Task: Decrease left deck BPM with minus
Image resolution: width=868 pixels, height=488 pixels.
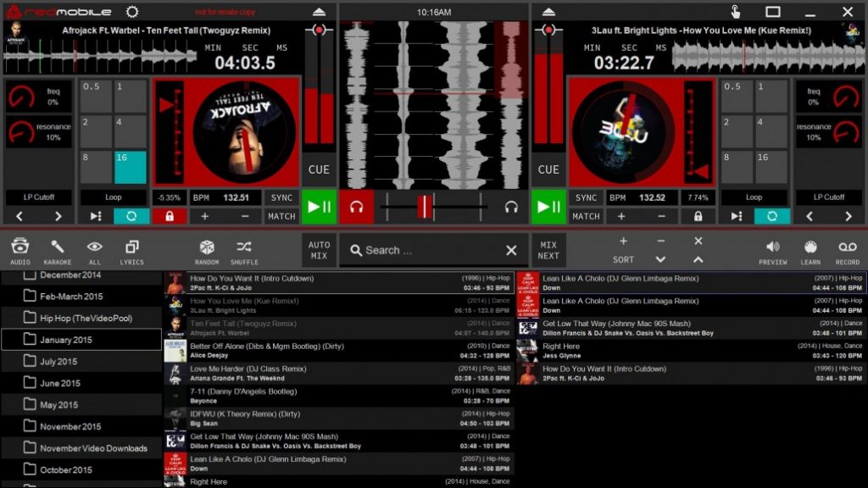Action: pyautogui.click(x=245, y=216)
